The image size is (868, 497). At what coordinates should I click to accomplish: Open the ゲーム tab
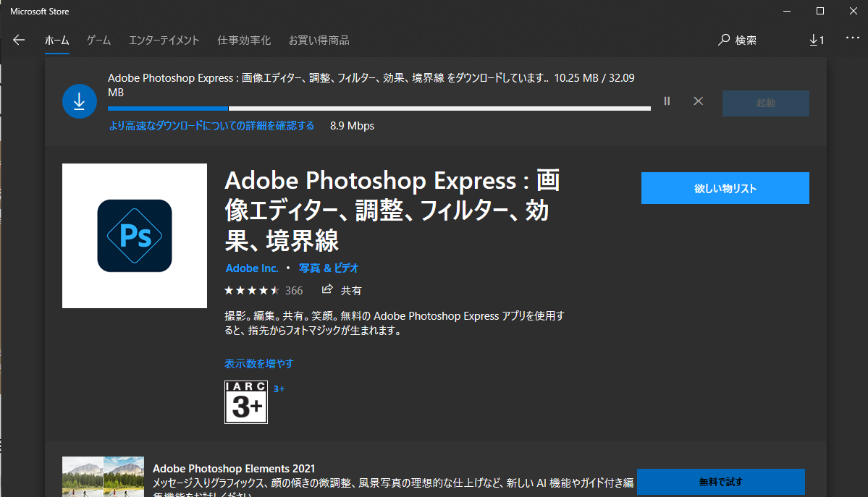point(98,41)
